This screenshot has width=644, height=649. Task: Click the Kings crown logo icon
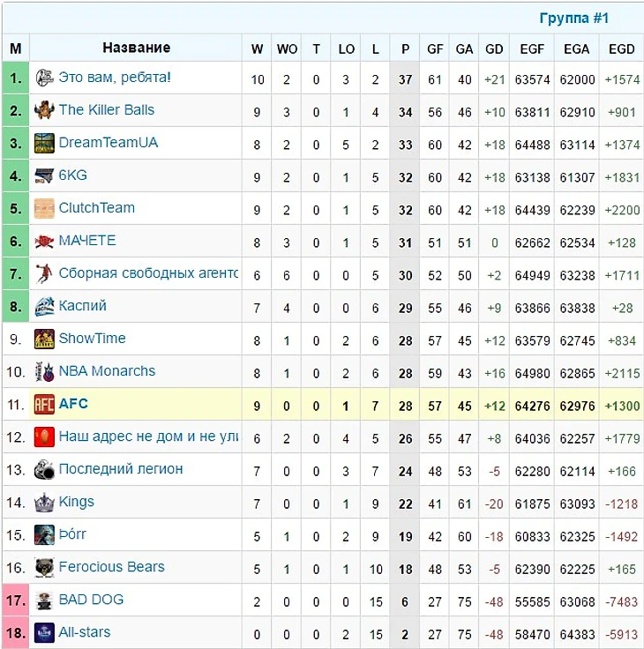(44, 502)
